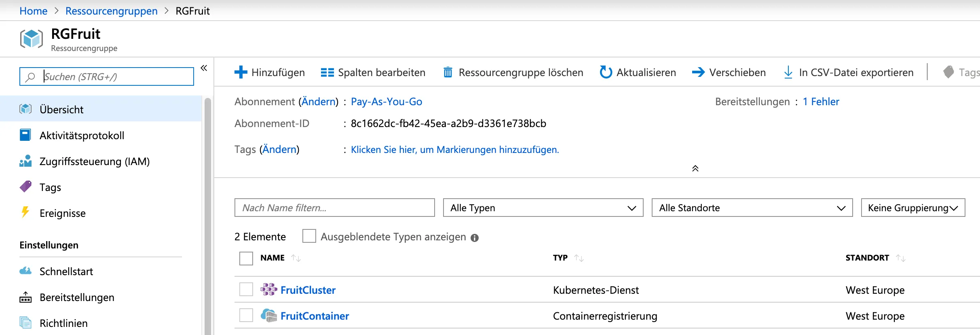980x335 pixels.
Task: Collapse the sidebar with double chevron
Action: (204, 68)
